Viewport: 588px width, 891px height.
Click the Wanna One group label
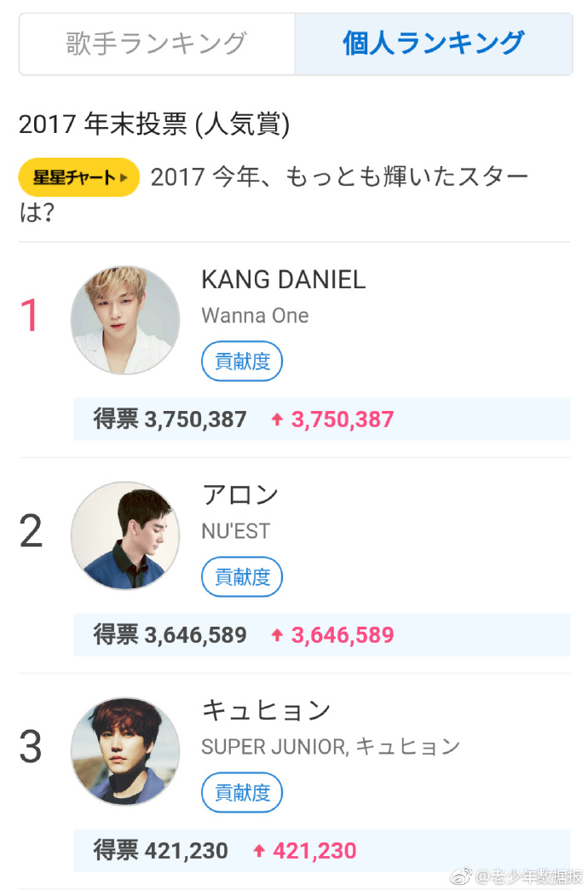coord(255,315)
